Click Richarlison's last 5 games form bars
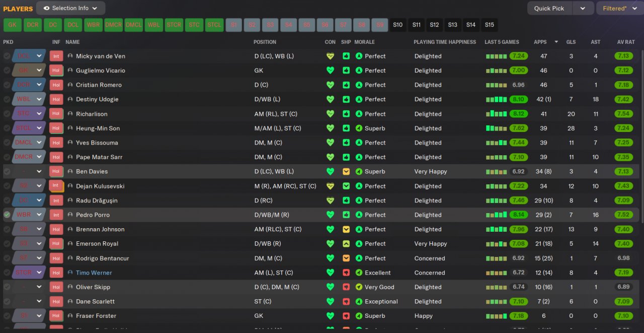 point(497,114)
